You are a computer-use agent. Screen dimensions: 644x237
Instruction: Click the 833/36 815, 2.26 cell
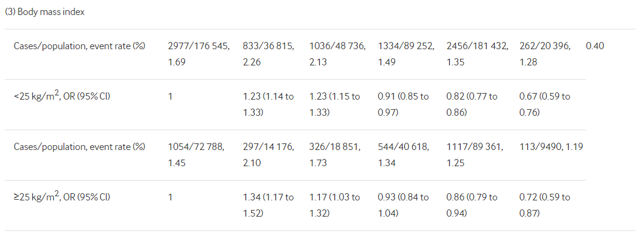tap(268, 54)
